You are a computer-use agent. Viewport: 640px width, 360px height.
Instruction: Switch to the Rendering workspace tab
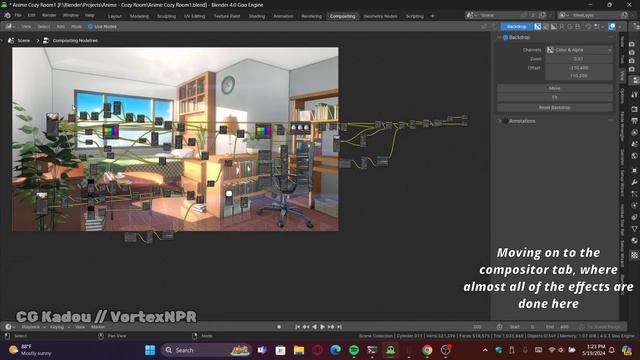point(311,16)
